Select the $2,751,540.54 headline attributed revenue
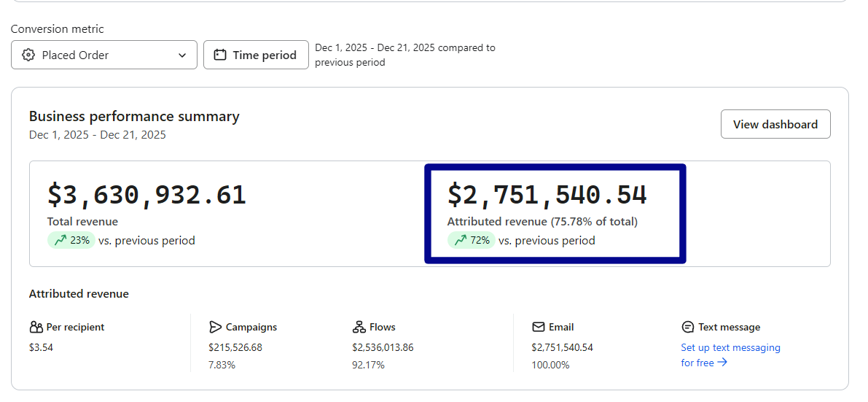Image resolution: width=868 pixels, height=402 pixels. click(547, 196)
